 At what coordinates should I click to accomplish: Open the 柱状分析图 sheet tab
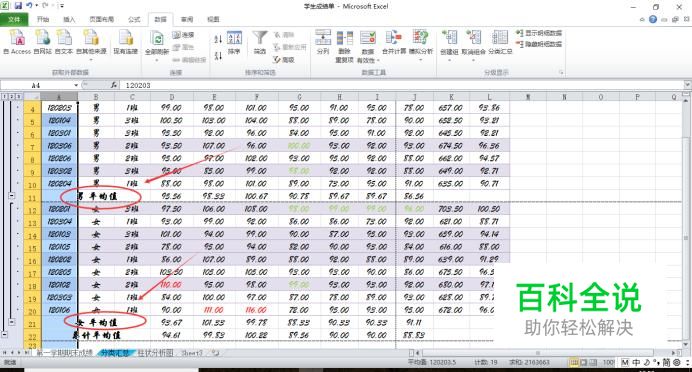[155, 353]
